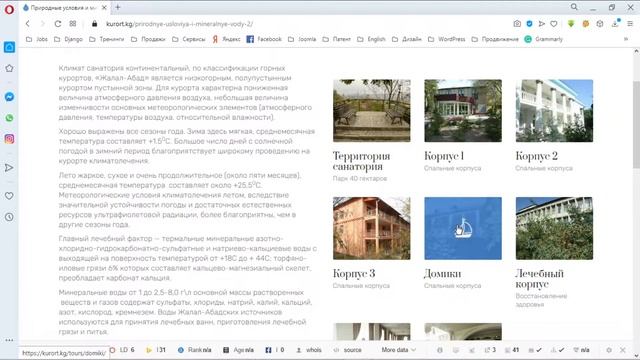Open the Патент bookmarks folder
The image size is (640, 360).
(x=337, y=39)
